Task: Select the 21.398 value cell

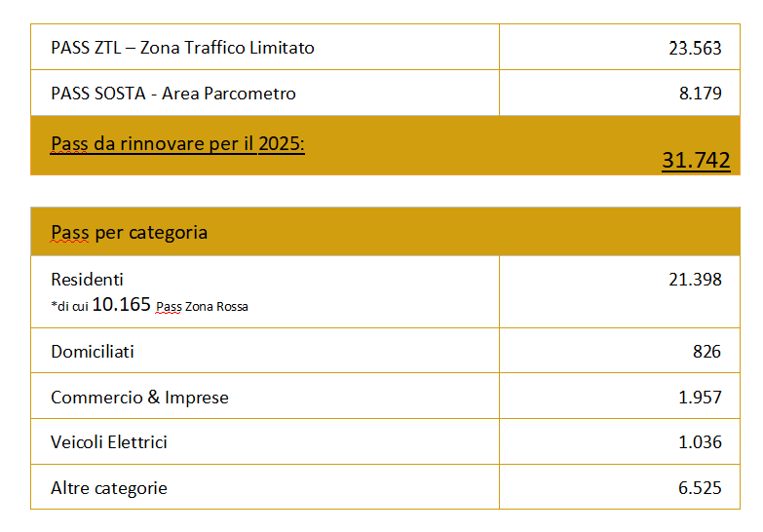Action: [x=695, y=280]
